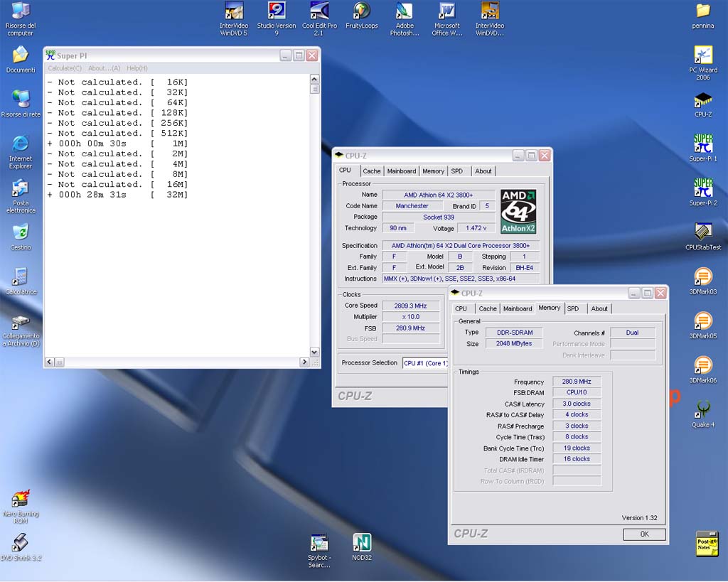Click Super PI vertical scrollbar down arrow
728x582 pixels.
(x=314, y=352)
